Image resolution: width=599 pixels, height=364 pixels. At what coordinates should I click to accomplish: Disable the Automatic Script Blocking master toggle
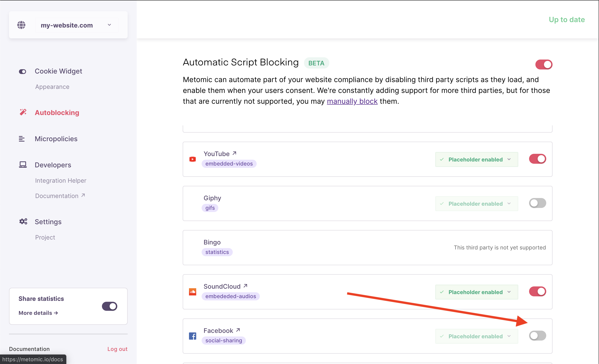pos(544,65)
